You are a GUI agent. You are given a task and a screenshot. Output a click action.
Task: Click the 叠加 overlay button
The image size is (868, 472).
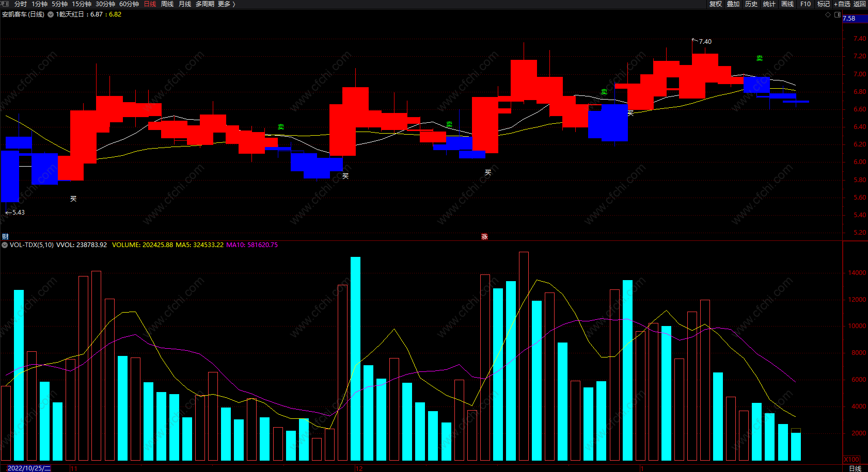[x=733, y=4]
